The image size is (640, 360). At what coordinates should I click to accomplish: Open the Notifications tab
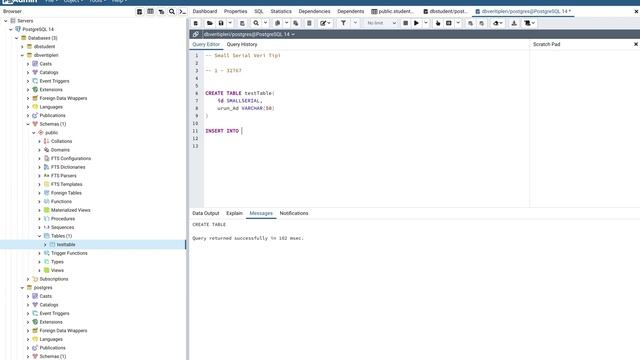click(294, 213)
